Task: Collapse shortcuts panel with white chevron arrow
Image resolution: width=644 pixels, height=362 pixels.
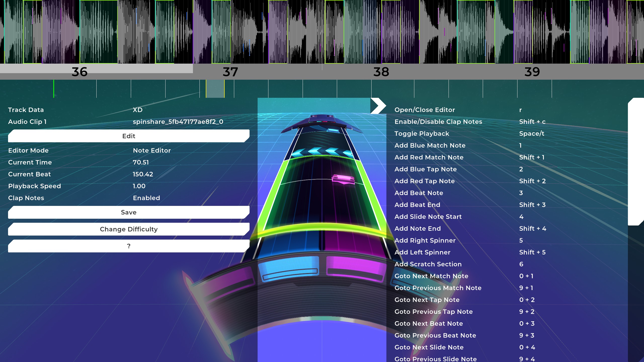Action: [378, 106]
